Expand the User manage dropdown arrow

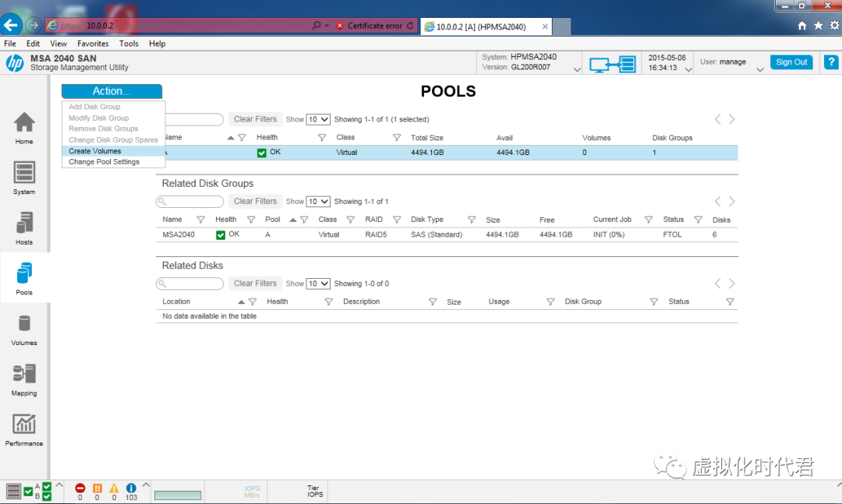[x=759, y=70]
